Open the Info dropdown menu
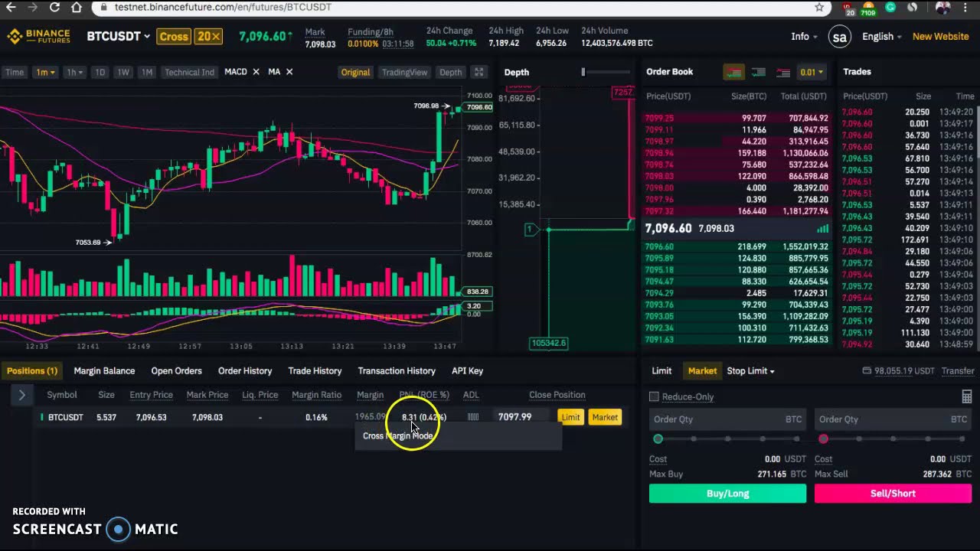This screenshot has width=980, height=551. [x=804, y=36]
